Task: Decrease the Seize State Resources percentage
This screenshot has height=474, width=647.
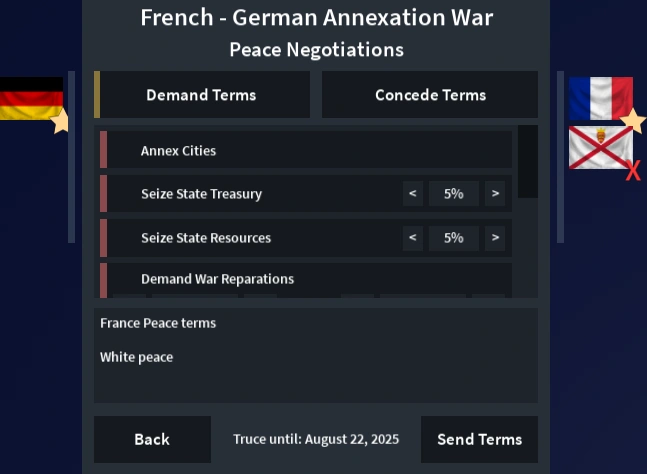Action: click(413, 238)
